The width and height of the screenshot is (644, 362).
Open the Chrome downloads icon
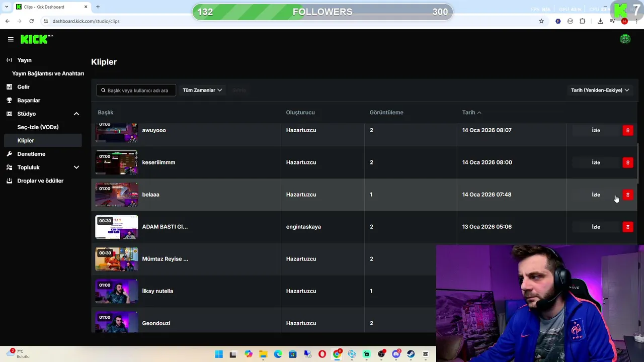coord(600,21)
